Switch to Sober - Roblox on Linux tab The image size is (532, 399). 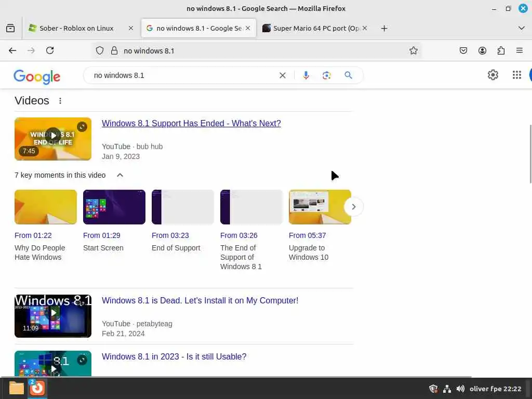click(x=76, y=28)
